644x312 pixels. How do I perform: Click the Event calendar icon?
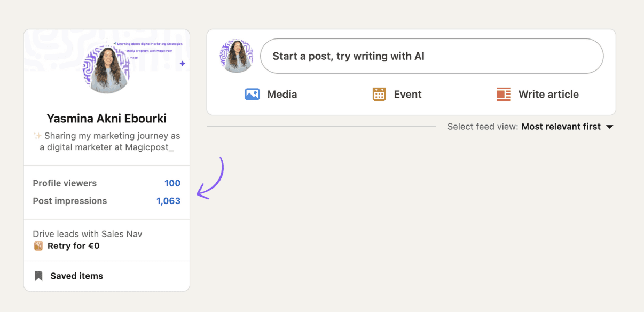pyautogui.click(x=379, y=95)
